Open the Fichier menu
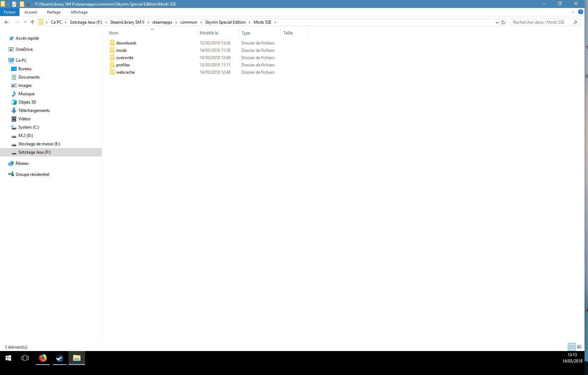The height and width of the screenshot is (375, 588). pos(10,12)
